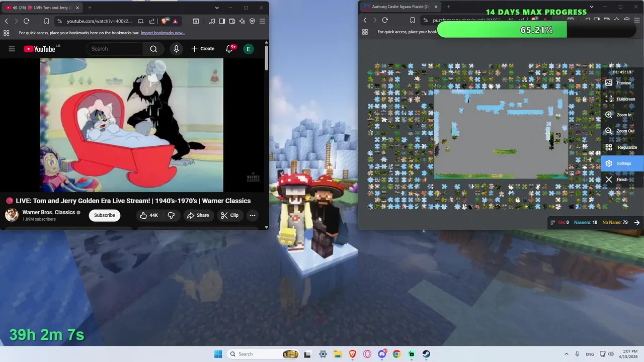Close the Tom and Jerry tab
Screen dimensions: 644x362
tap(77, 8)
